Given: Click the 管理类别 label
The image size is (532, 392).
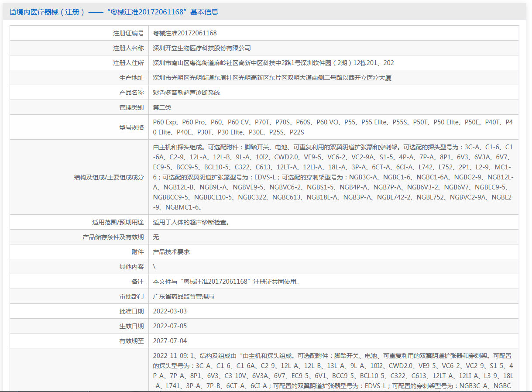Looking at the screenshot, I should (x=131, y=107).
